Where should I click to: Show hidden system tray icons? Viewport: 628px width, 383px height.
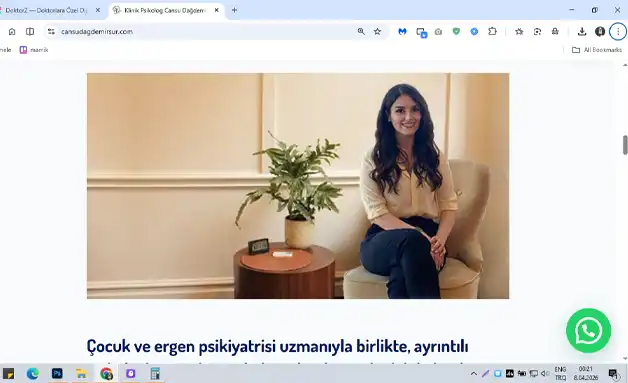click(x=473, y=374)
